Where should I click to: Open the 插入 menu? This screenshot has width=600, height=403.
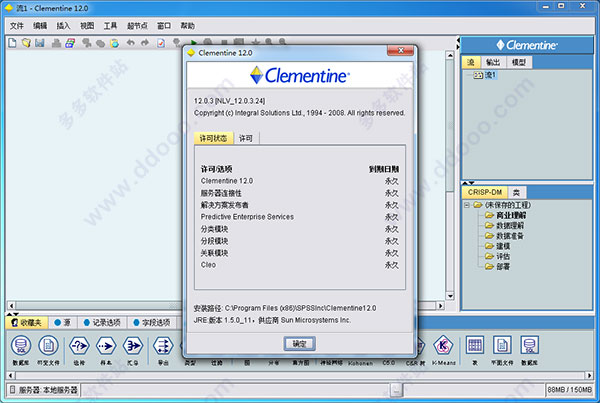coord(63,26)
